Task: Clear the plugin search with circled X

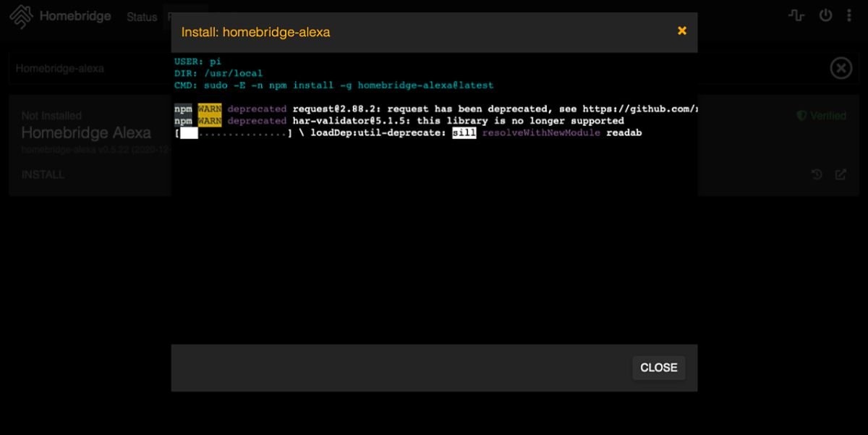Action: coord(841,69)
